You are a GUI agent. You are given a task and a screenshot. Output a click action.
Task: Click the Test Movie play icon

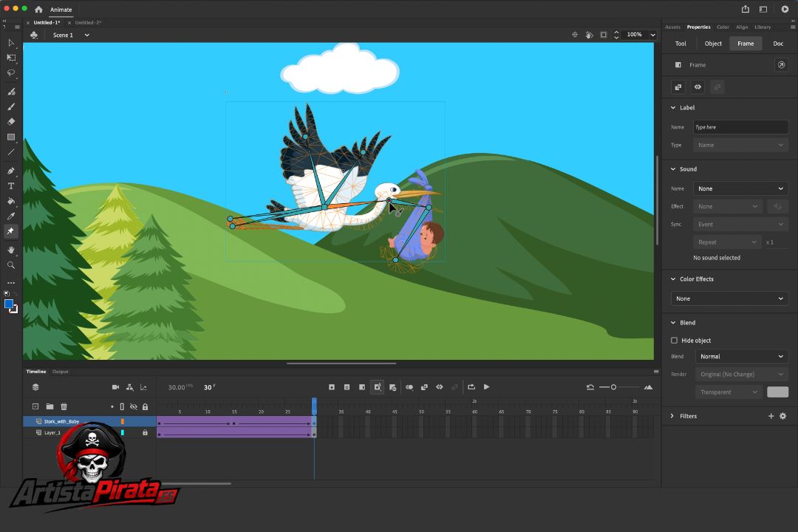[785, 9]
